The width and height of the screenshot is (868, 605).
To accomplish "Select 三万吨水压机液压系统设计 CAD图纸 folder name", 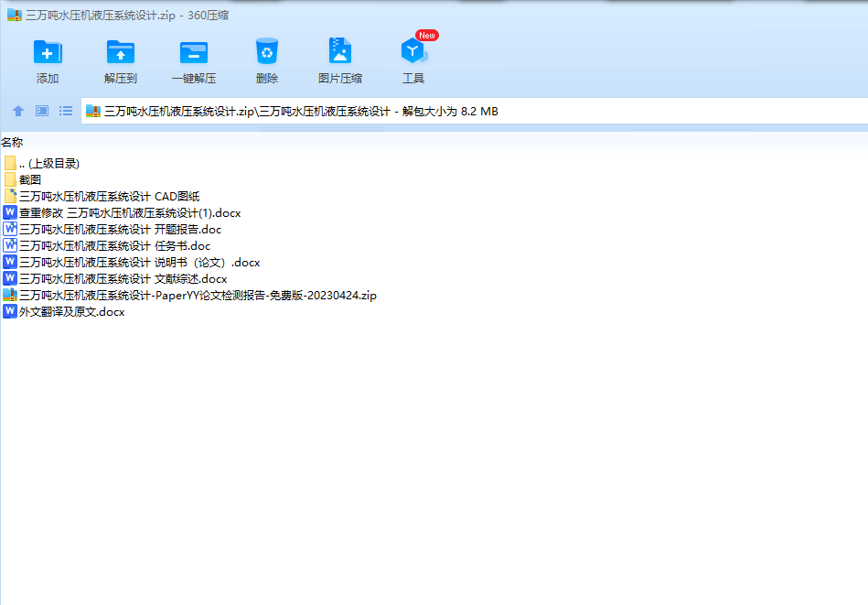I will pos(109,196).
